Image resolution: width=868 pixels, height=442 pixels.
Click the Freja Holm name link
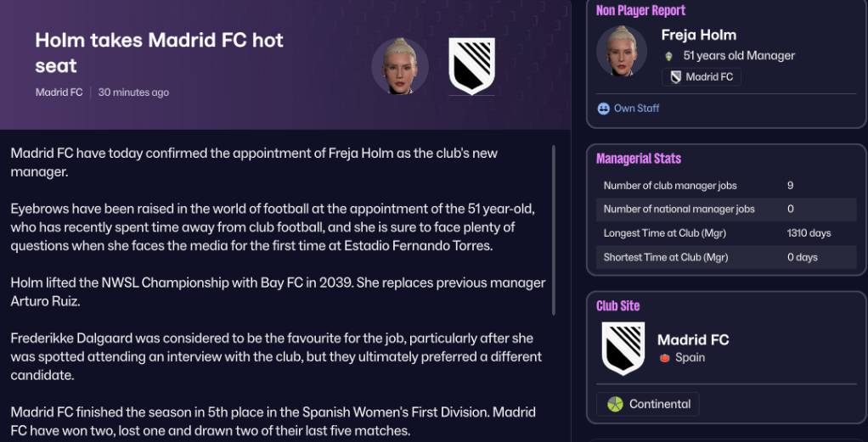pyautogui.click(x=698, y=35)
